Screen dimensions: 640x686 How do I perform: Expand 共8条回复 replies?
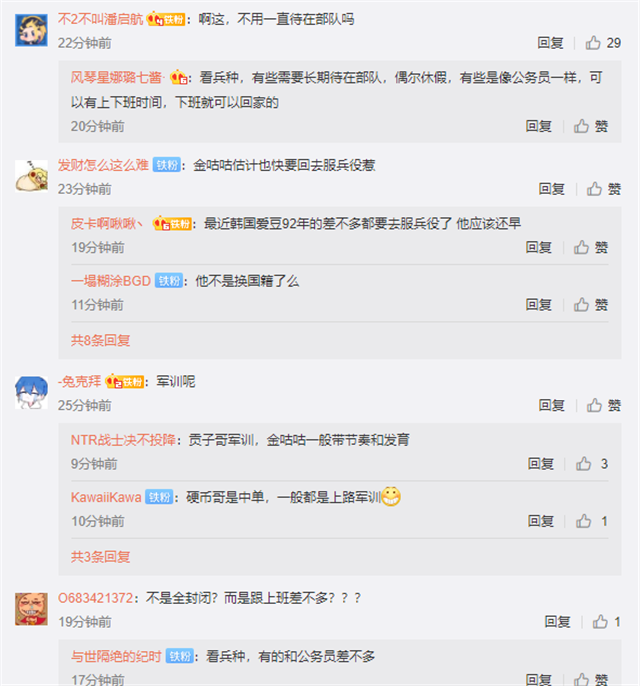[101, 340]
